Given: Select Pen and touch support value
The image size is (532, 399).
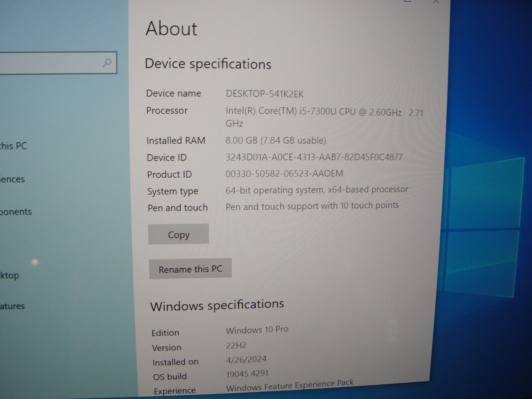Looking at the screenshot, I should (x=312, y=206).
